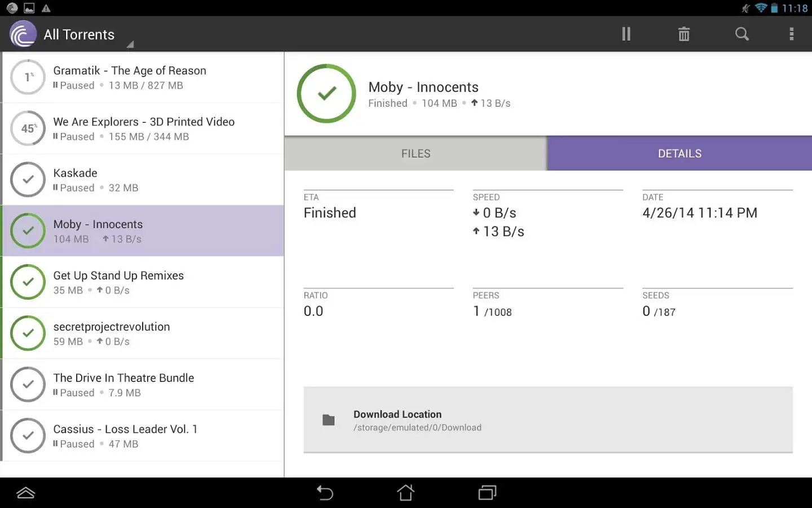Tap the clock showing 11:18
Viewport: 812px width, 508px height.
[x=795, y=8]
